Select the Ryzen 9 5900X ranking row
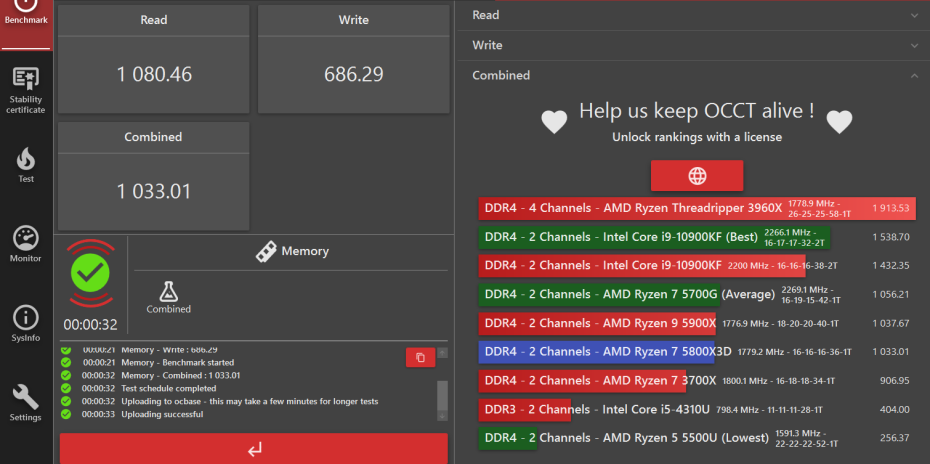The height and width of the screenshot is (464, 930). [x=697, y=323]
